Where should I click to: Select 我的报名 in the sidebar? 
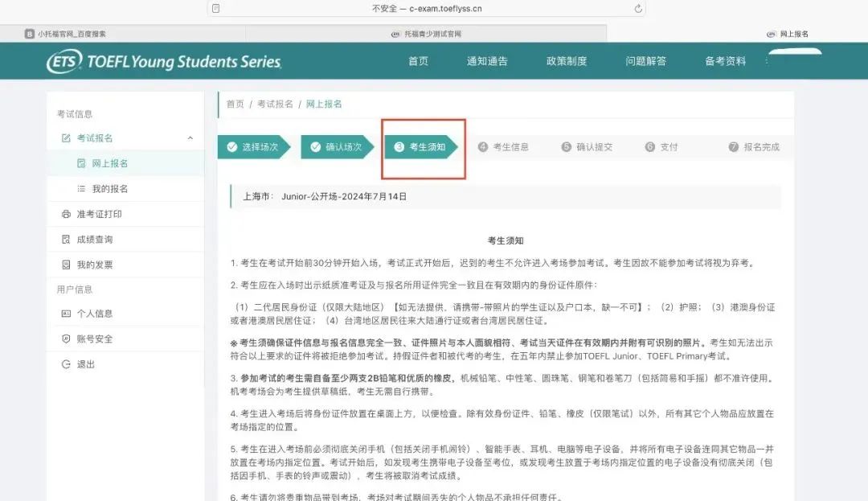click(125, 189)
